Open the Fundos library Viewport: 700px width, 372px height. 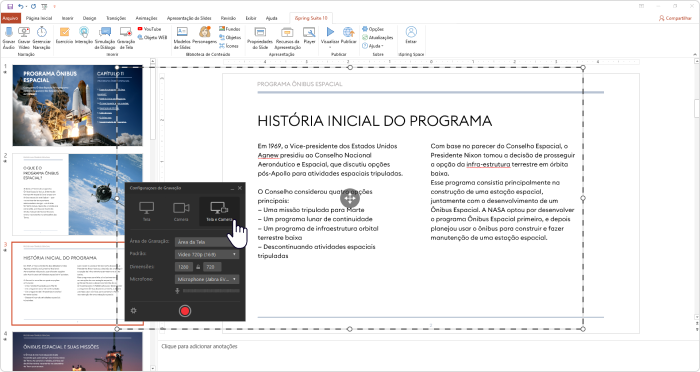(229, 29)
